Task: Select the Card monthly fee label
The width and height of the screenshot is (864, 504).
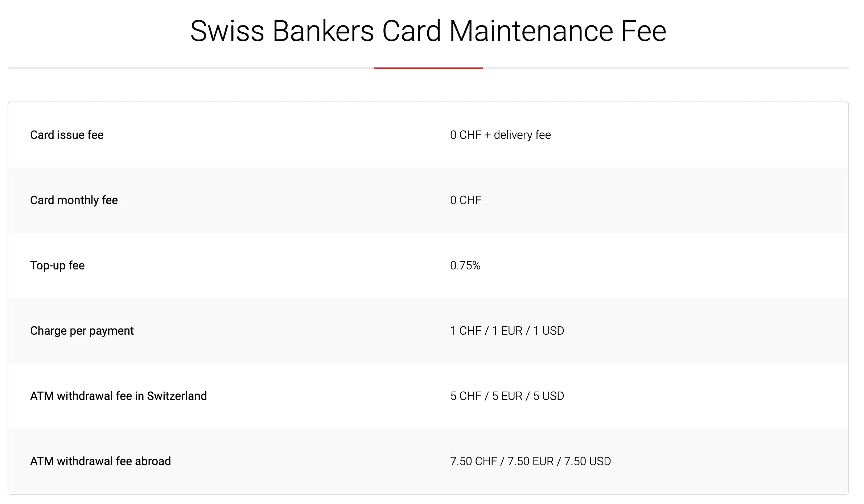Action: click(74, 200)
